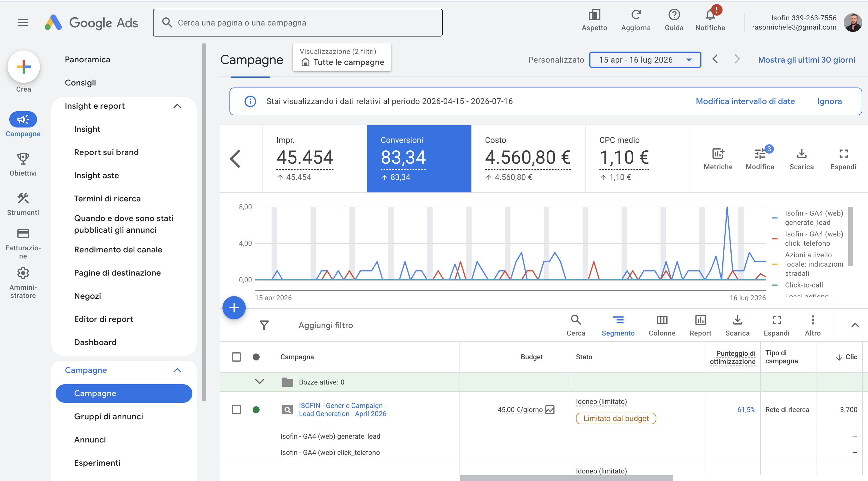Refresh data with the Aggiorna icon
Image resolution: width=868 pixels, height=481 pixels.
(x=636, y=15)
